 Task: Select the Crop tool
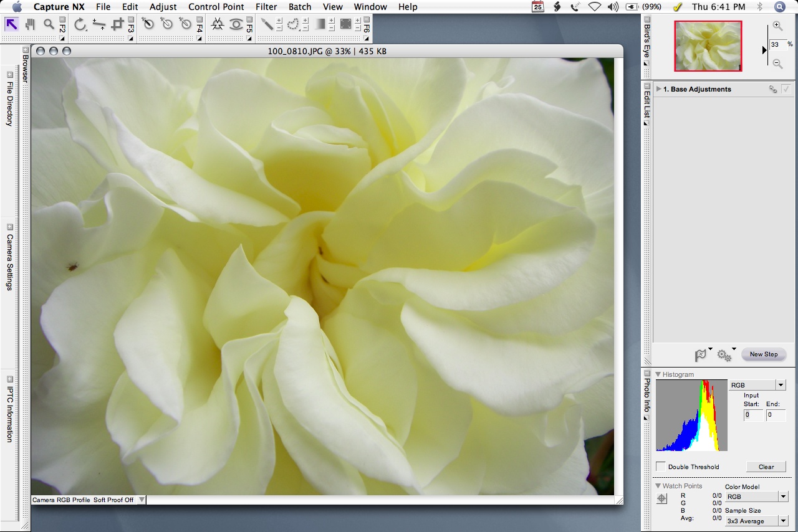[117, 24]
